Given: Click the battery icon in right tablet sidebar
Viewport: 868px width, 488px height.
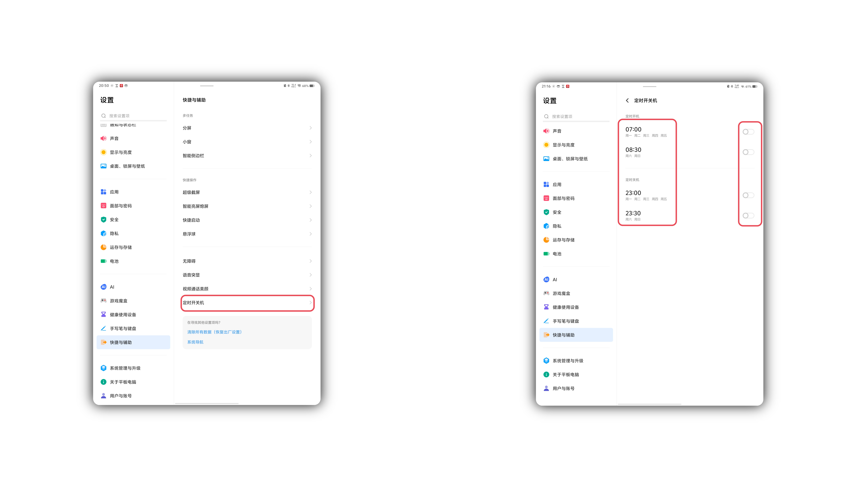Looking at the screenshot, I should click(546, 254).
